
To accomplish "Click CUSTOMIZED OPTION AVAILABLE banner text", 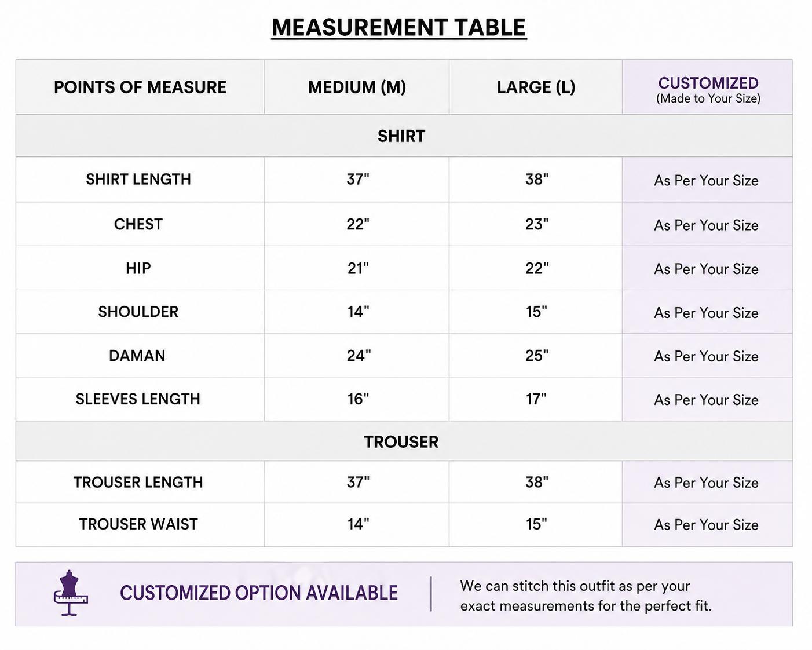I will pos(259,593).
